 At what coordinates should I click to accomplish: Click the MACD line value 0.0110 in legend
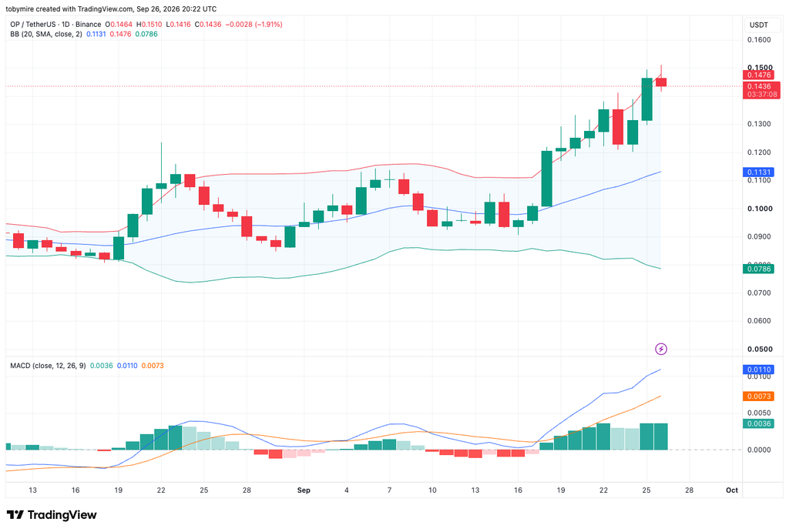[127, 366]
